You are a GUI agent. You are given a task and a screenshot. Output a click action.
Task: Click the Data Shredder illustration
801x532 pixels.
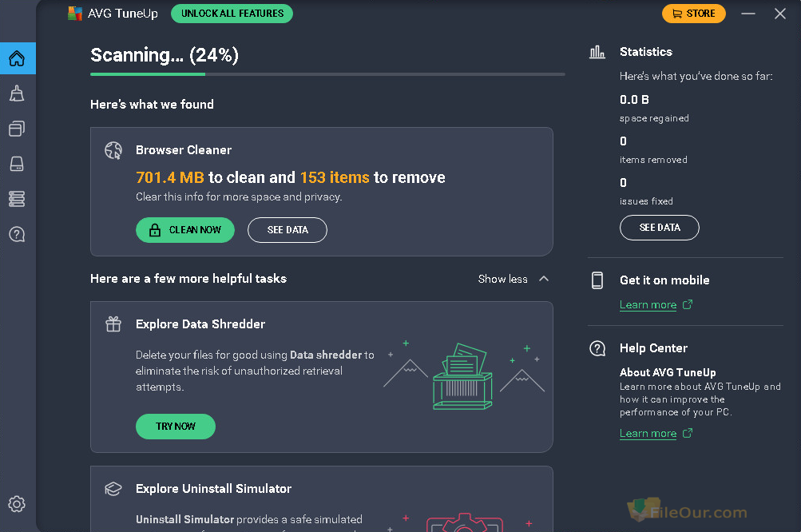464,375
